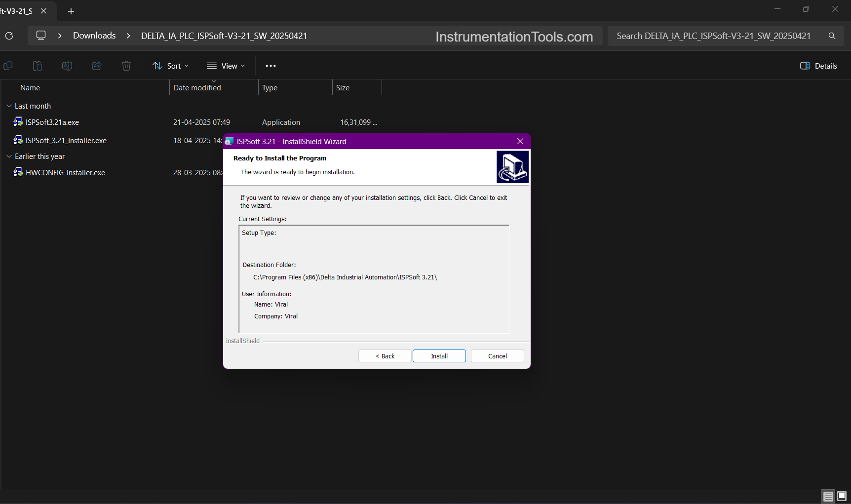Select the ISPSoft3.21a.exe file
Image resolution: width=851 pixels, height=504 pixels.
tap(52, 122)
